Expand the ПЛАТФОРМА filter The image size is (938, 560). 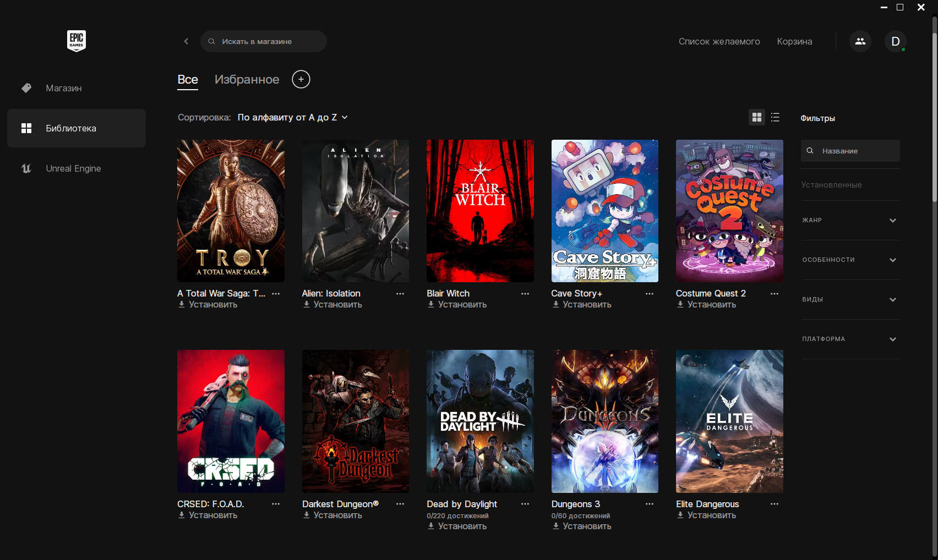pos(850,339)
